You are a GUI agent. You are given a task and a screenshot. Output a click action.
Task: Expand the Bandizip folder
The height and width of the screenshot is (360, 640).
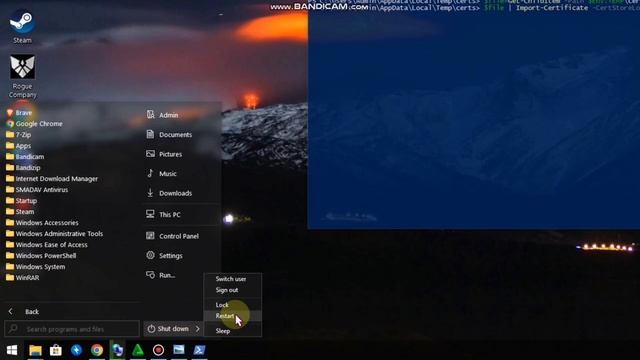23,168
